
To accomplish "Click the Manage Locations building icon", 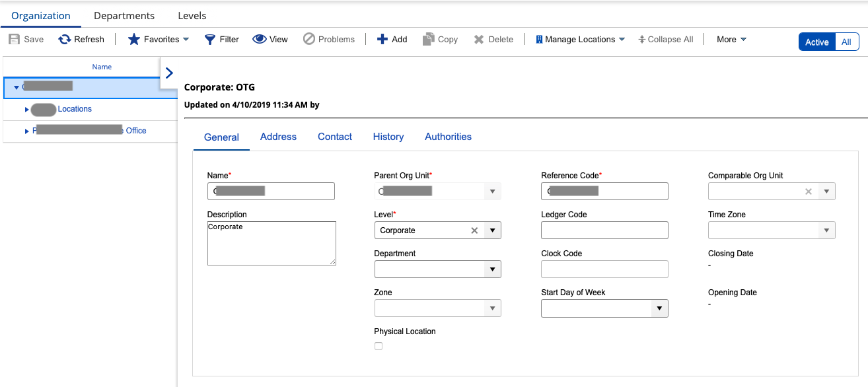I will tap(539, 40).
